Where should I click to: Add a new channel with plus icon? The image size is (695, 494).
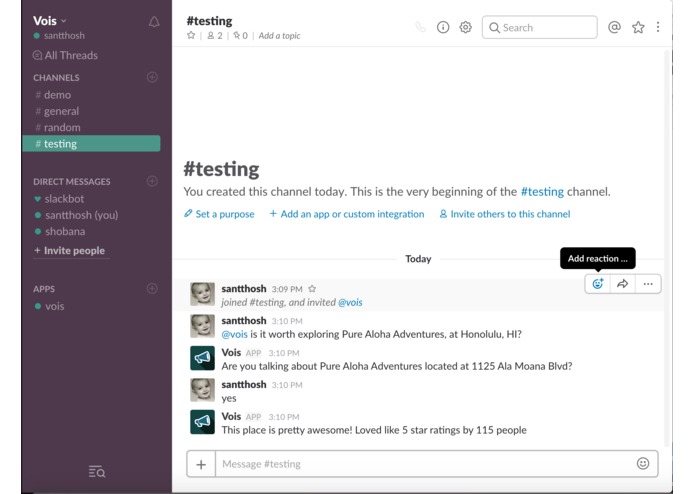pyautogui.click(x=152, y=77)
